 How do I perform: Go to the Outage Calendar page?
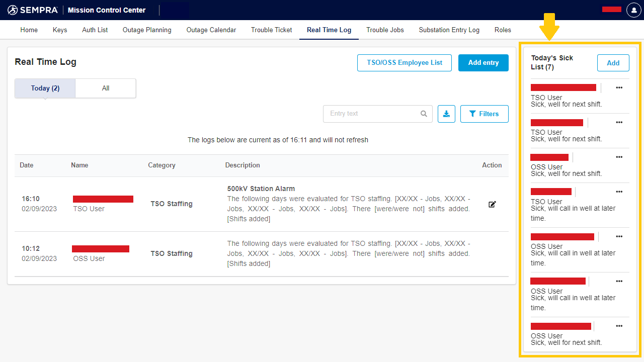coord(211,30)
